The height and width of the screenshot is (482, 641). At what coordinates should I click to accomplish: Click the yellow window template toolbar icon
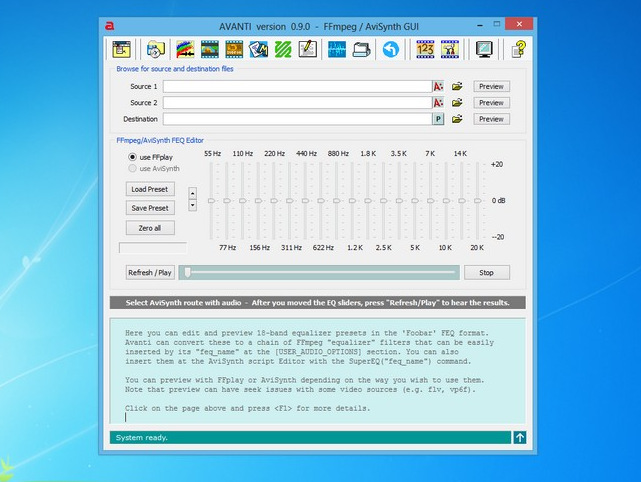[x=121, y=49]
